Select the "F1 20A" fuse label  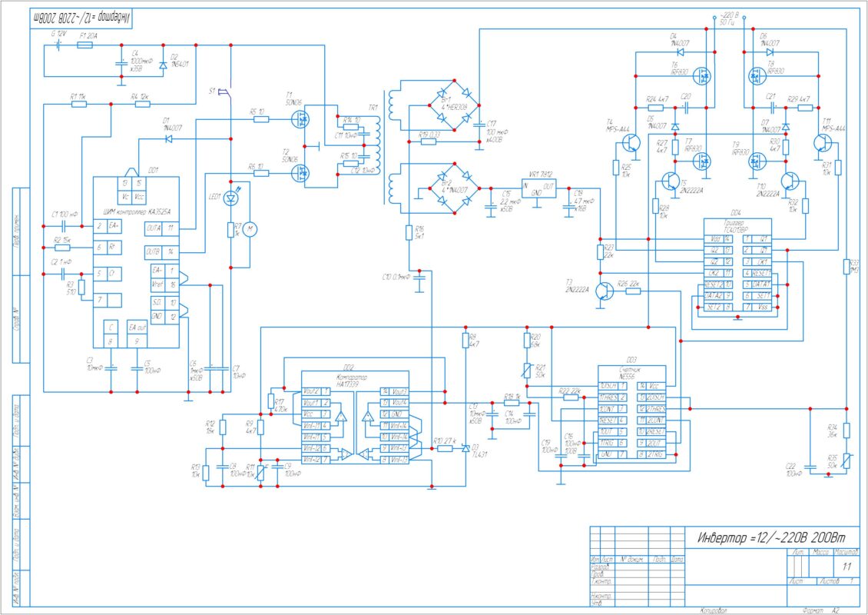click(89, 35)
